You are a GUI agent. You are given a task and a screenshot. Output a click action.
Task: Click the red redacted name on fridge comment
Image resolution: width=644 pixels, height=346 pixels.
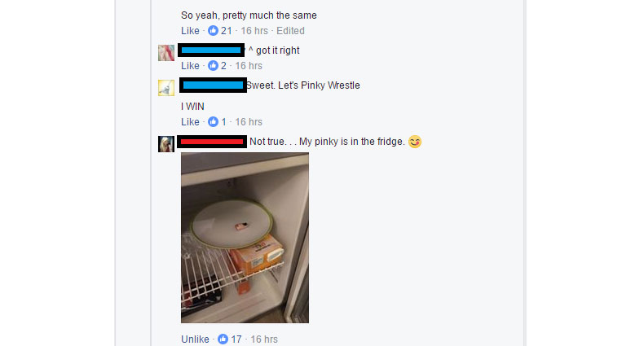tap(212, 142)
